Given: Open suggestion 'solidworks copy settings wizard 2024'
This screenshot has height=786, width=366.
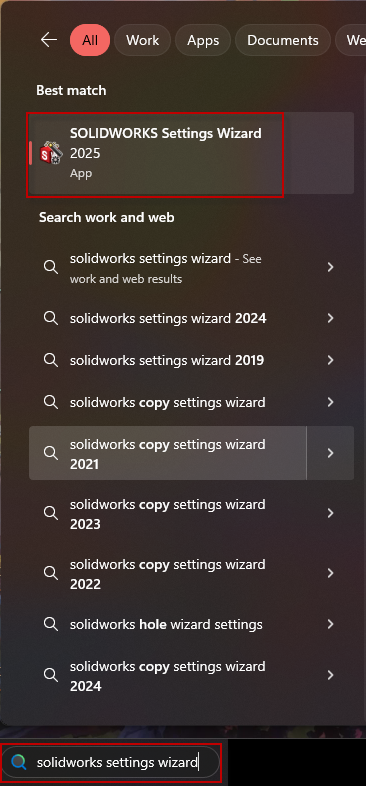Looking at the screenshot, I should (167, 676).
